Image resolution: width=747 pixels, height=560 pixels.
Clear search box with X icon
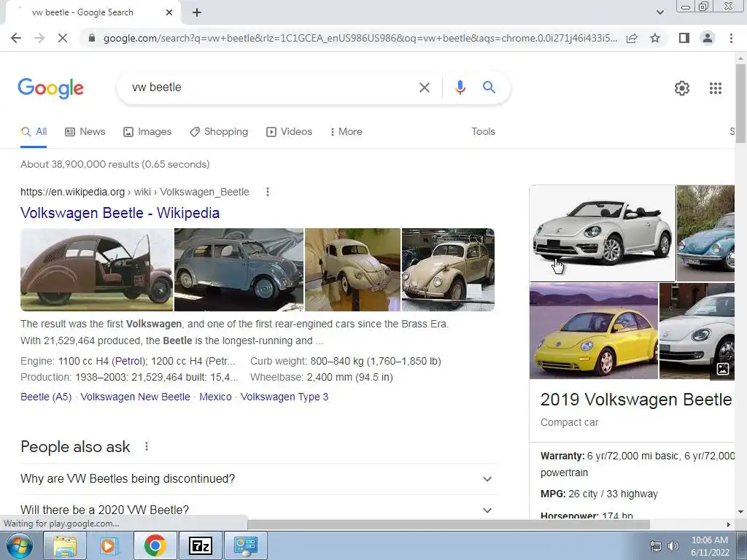tap(424, 87)
